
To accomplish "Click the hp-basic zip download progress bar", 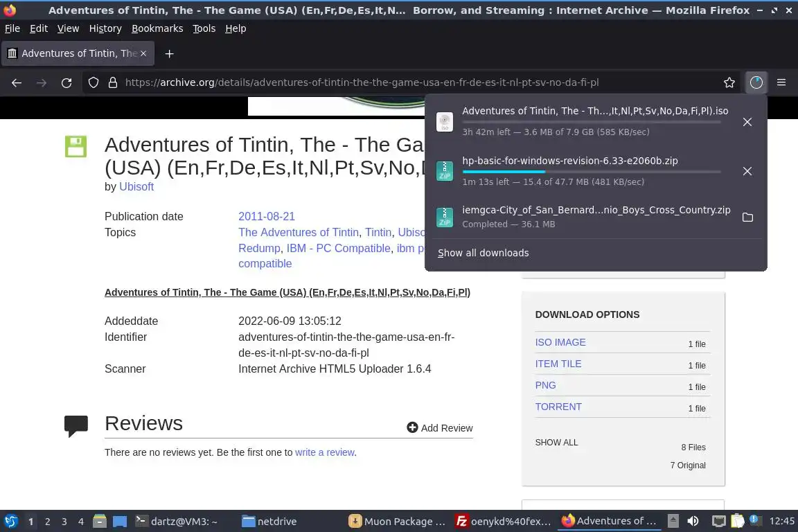I will [x=592, y=172].
